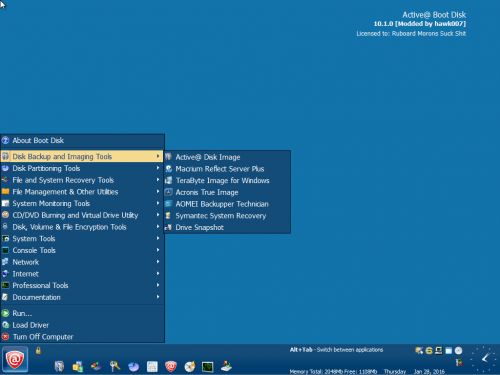Choose Load Driver
Viewport: 500px width, 375px height.
82,325
